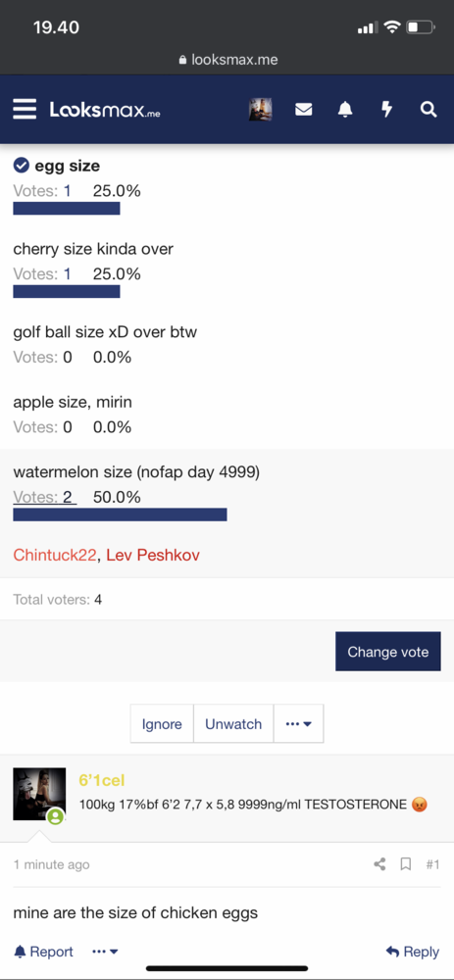
Task: Click the Ignore thread button
Action: 162,724
